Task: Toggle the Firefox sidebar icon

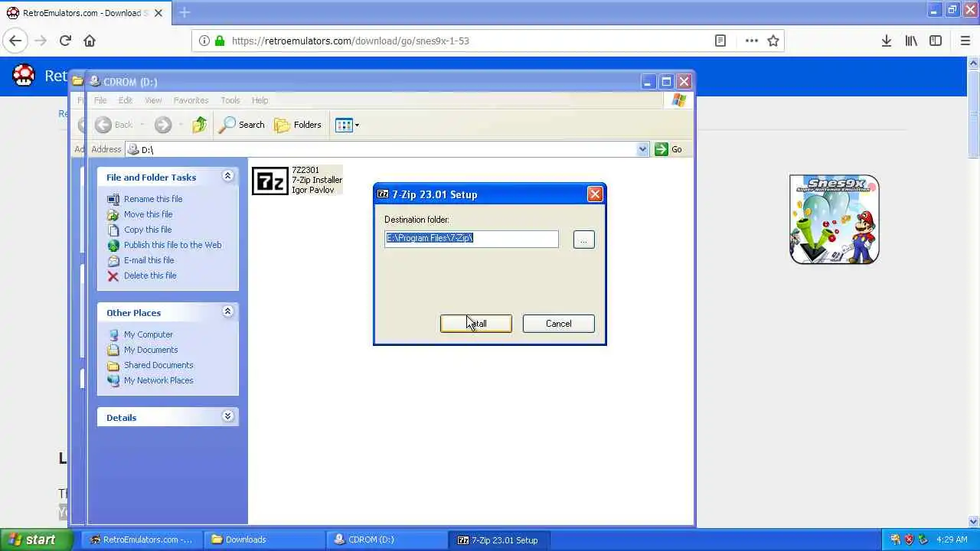Action: pos(936,41)
